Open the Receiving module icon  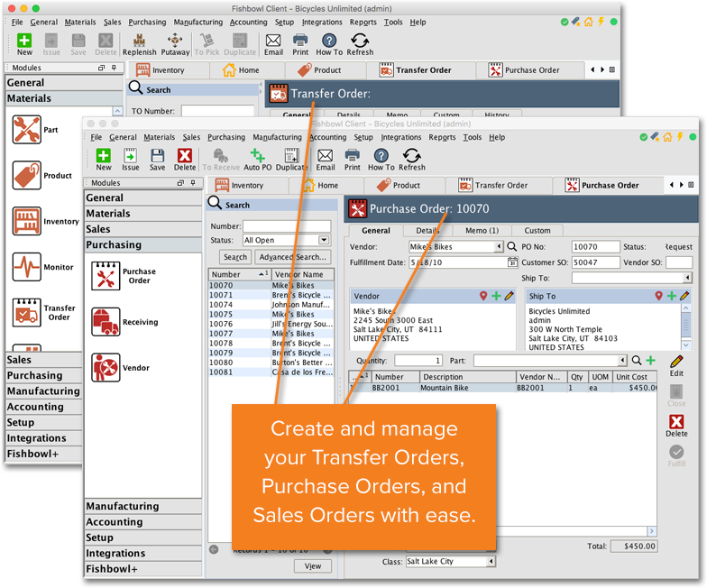pos(106,320)
